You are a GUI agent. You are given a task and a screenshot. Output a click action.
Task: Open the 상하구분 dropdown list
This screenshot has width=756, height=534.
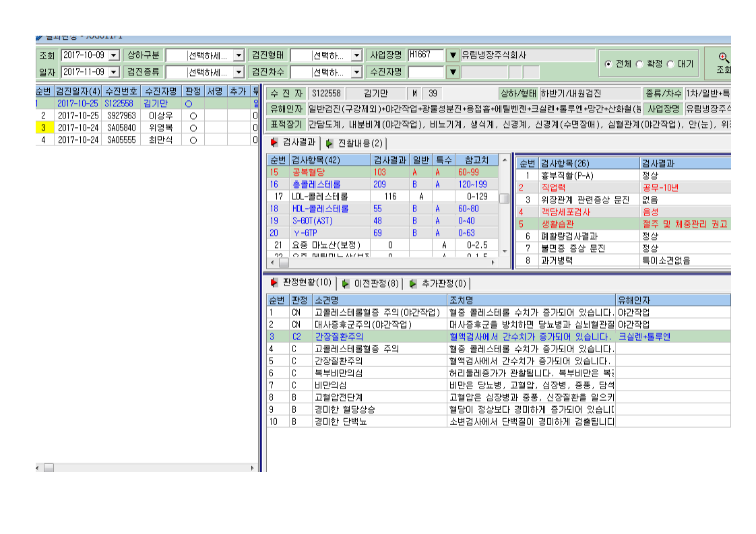(x=239, y=55)
